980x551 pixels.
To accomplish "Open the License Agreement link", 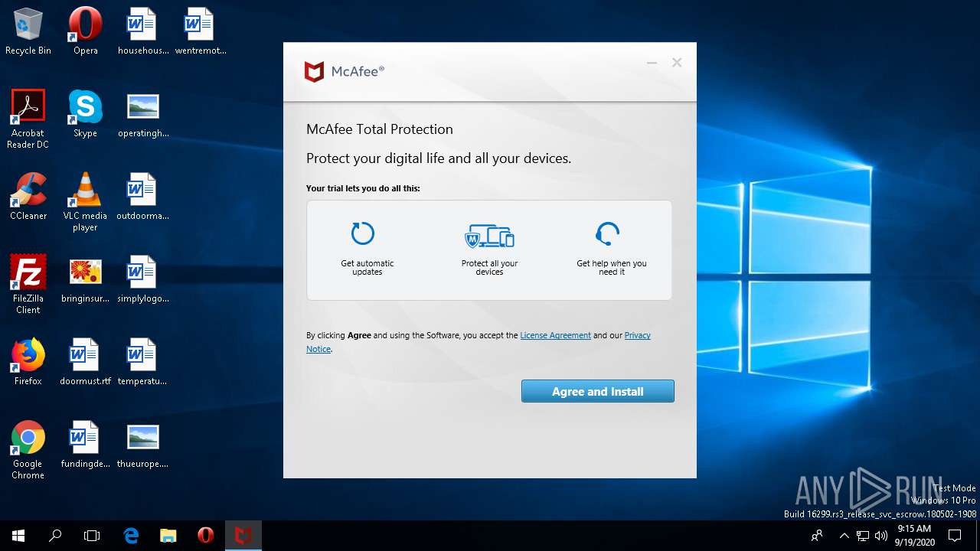I will (x=555, y=335).
